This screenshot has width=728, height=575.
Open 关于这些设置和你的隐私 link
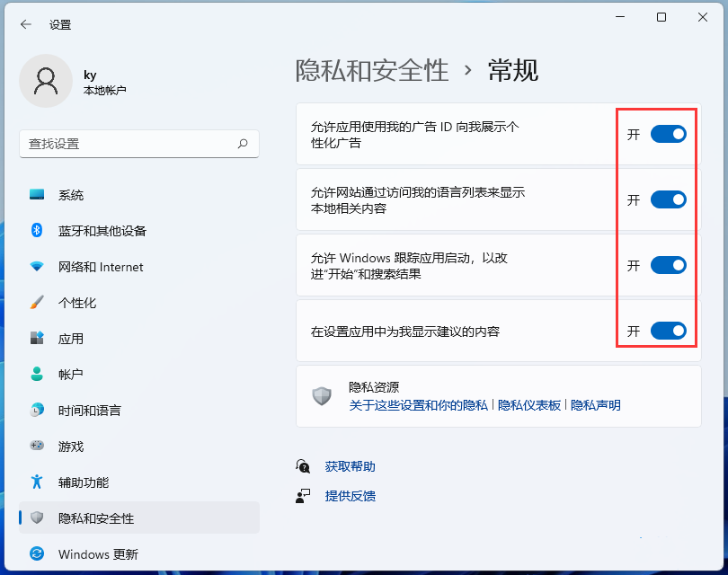point(418,405)
